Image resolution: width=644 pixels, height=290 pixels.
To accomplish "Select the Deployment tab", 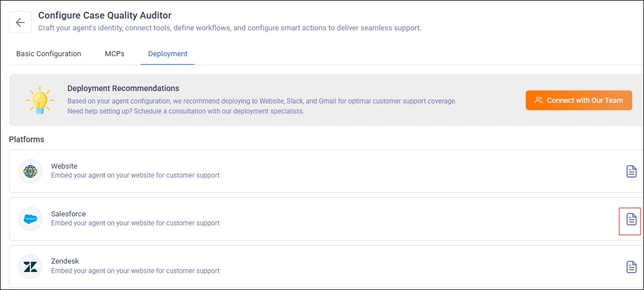I will (x=168, y=54).
